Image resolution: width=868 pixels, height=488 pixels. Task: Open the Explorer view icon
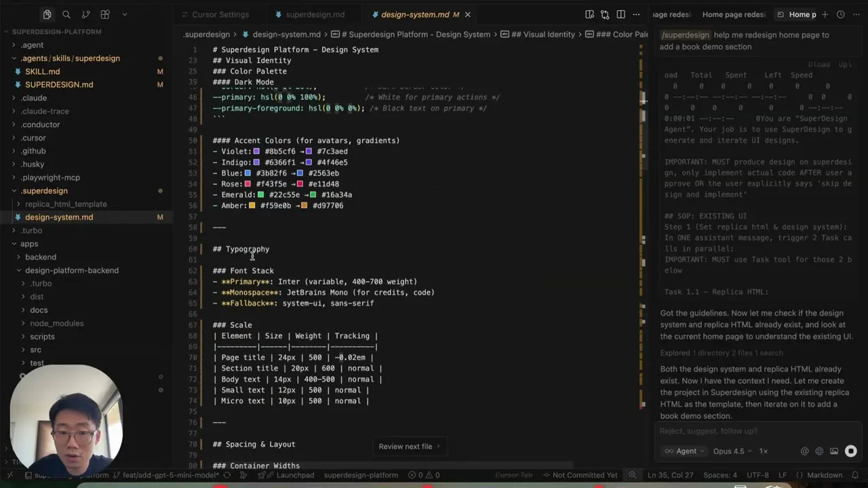tap(47, 14)
